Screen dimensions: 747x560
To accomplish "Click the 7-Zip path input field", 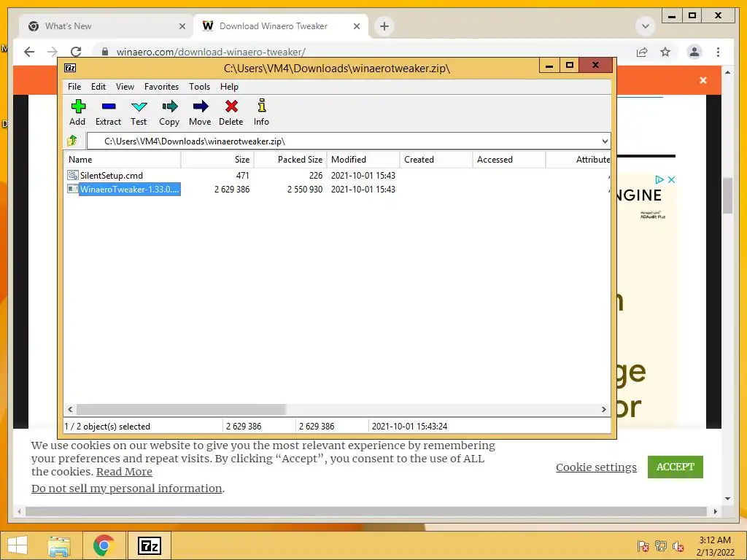I will [349, 141].
